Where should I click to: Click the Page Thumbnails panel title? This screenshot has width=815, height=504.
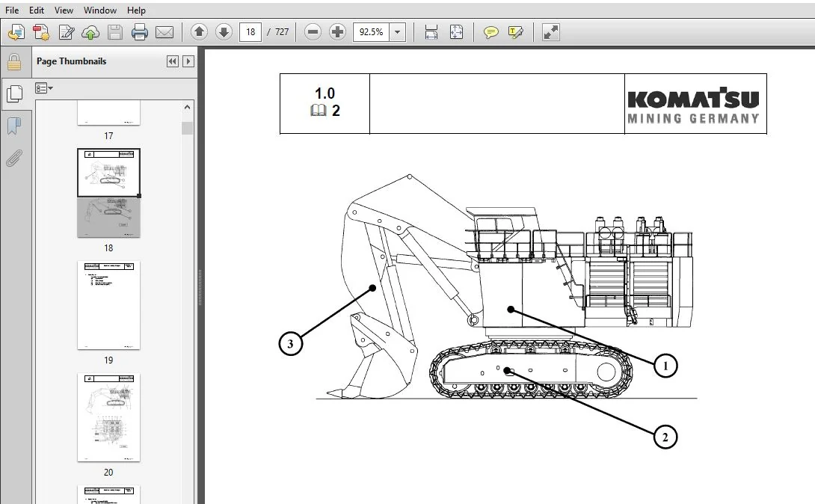(x=71, y=61)
